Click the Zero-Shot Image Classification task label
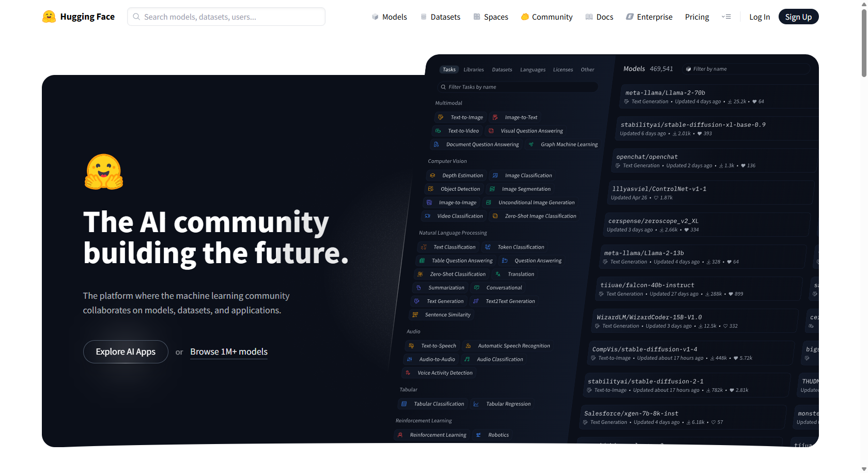Image resolution: width=868 pixels, height=473 pixels. tap(540, 216)
